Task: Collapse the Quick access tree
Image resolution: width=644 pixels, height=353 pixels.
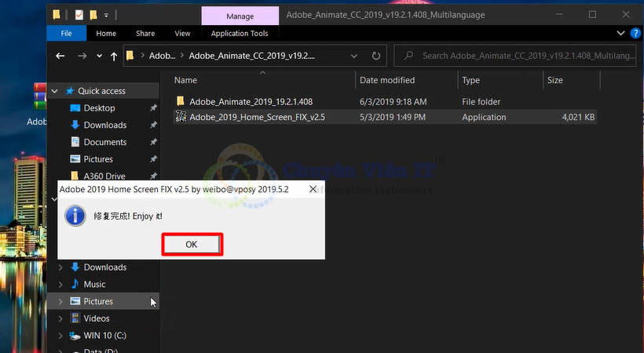Action: click(54, 91)
